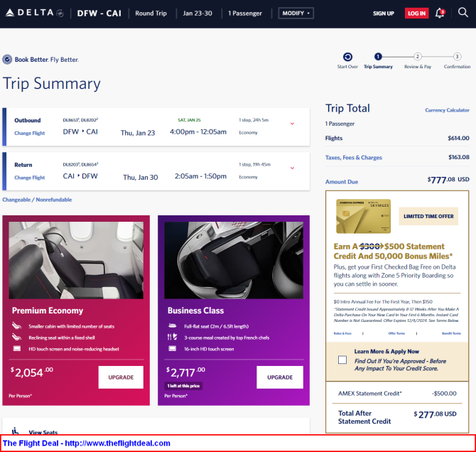Click the Delta logo in header
Image resolution: width=476 pixels, height=452 pixels.
tap(35, 13)
